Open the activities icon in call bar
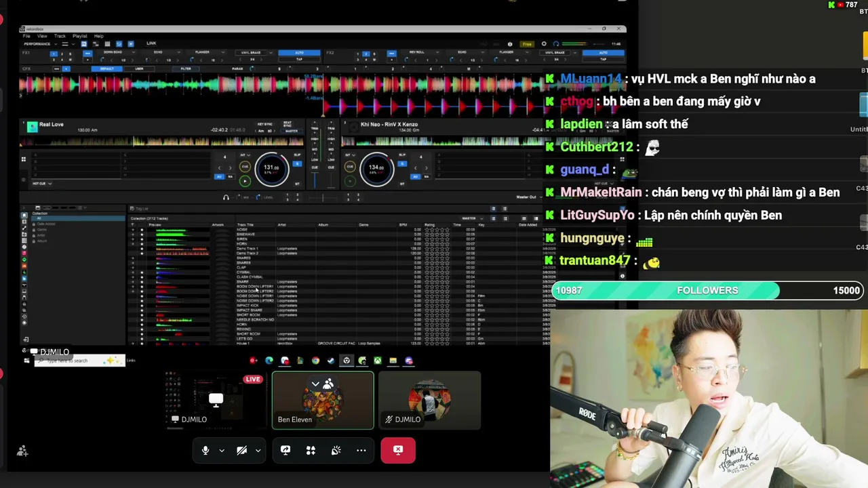Screen dimensions: 868x488 point(311,450)
